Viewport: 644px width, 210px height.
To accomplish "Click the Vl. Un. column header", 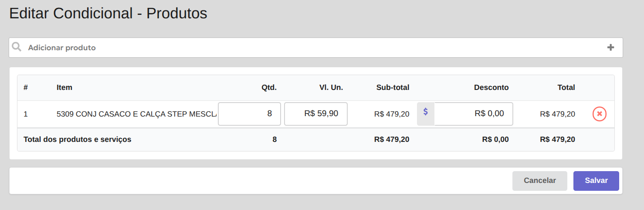I will point(331,87).
